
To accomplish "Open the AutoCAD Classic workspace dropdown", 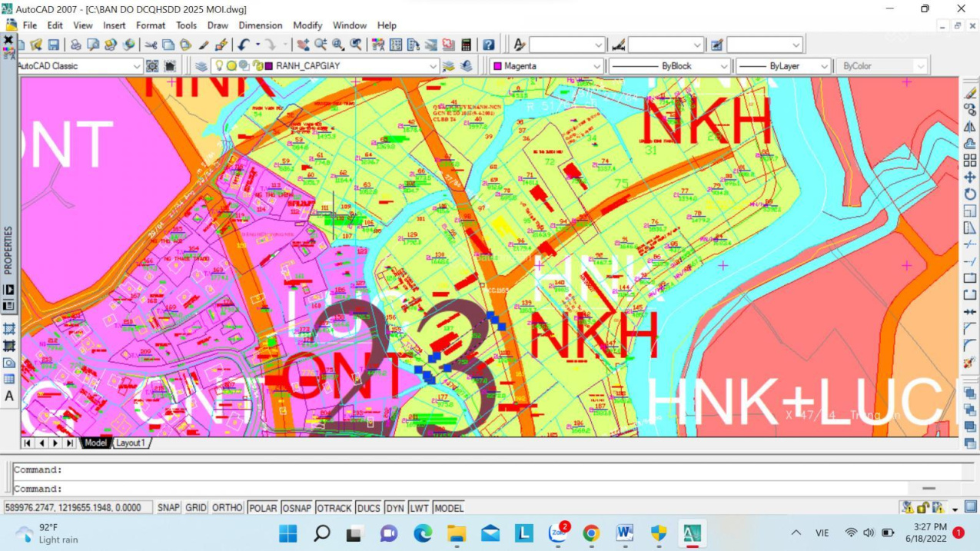I will click(137, 66).
